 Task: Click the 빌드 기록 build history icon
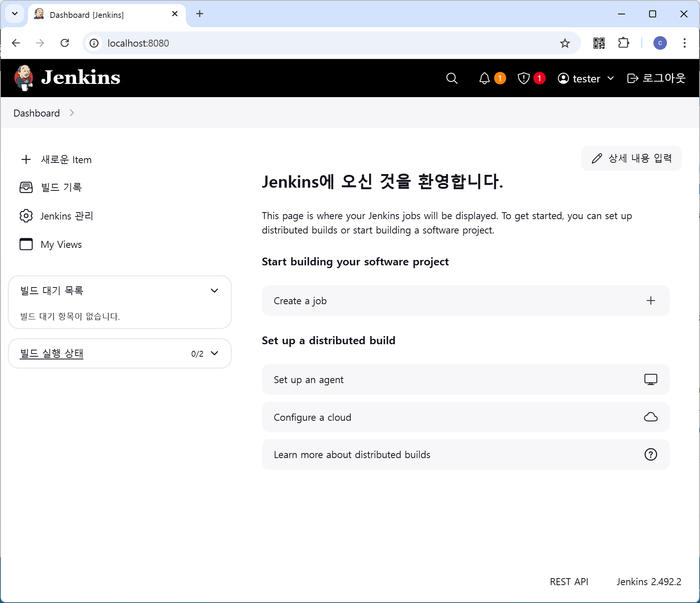pos(26,187)
